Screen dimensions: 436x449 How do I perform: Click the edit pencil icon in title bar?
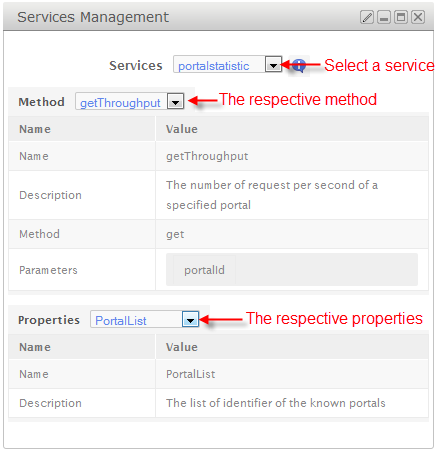(x=367, y=17)
